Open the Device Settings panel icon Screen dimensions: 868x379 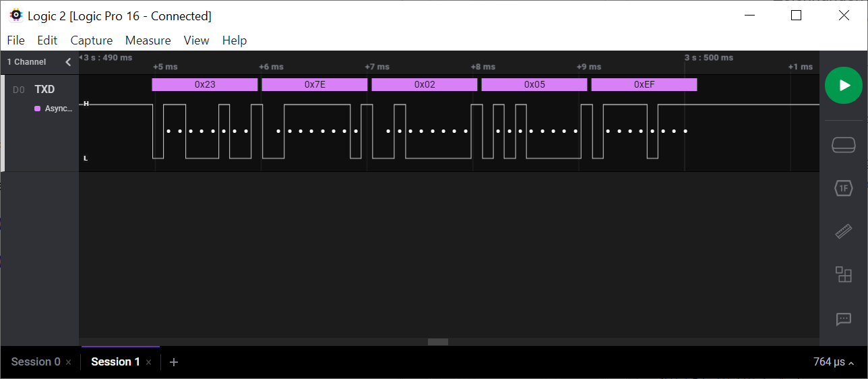[x=844, y=145]
